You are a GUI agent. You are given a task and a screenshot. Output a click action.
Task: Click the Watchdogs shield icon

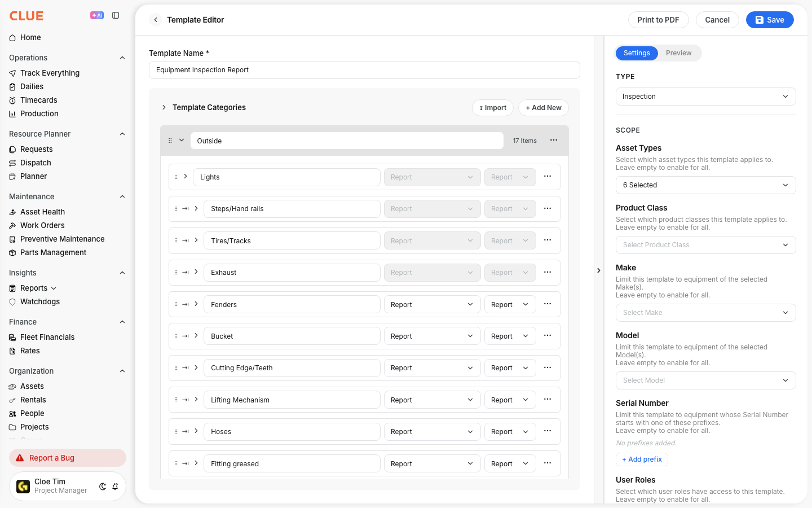[x=12, y=301]
